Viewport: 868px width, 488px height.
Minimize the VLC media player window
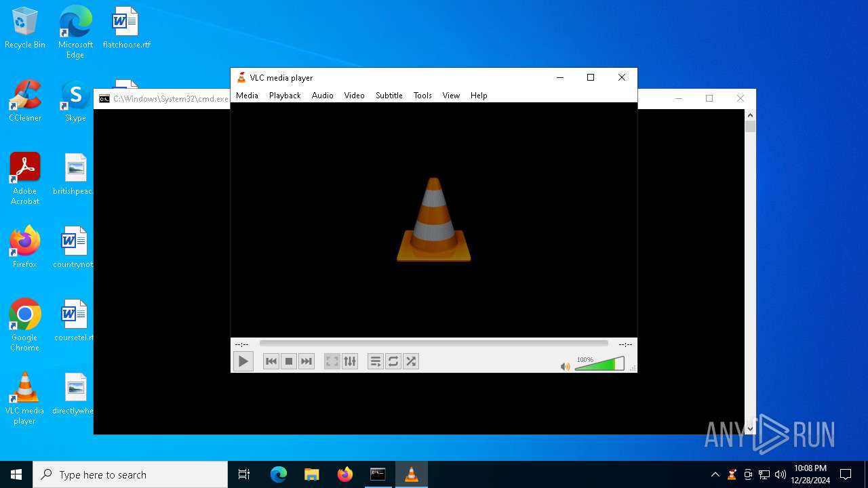(x=560, y=77)
